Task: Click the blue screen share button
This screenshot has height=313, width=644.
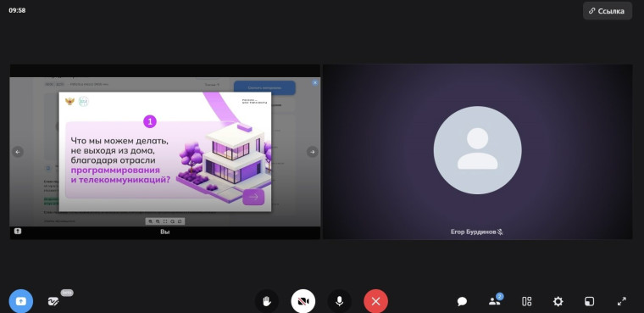Action: (20, 301)
